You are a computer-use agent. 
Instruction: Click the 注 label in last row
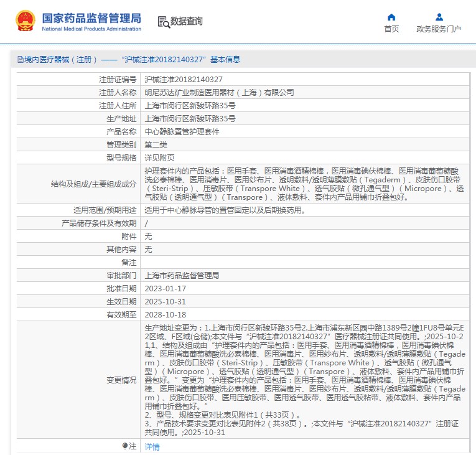pyautogui.click(x=133, y=446)
